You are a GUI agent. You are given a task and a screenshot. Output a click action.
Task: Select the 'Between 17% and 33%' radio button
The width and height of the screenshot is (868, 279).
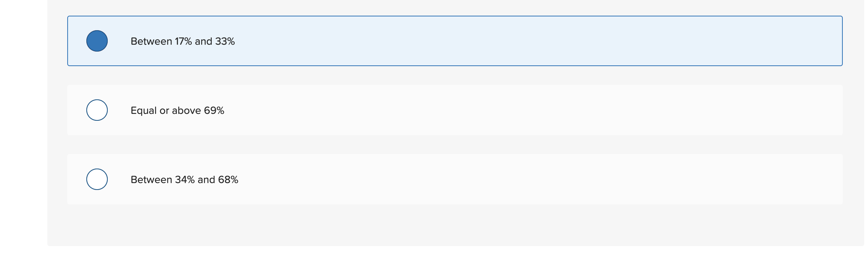point(97,41)
